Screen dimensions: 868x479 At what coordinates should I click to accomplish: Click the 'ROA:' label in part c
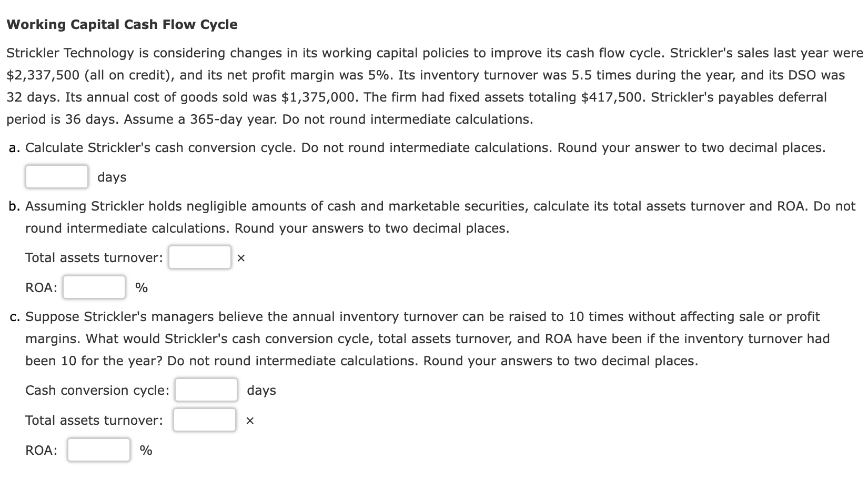pyautogui.click(x=41, y=451)
